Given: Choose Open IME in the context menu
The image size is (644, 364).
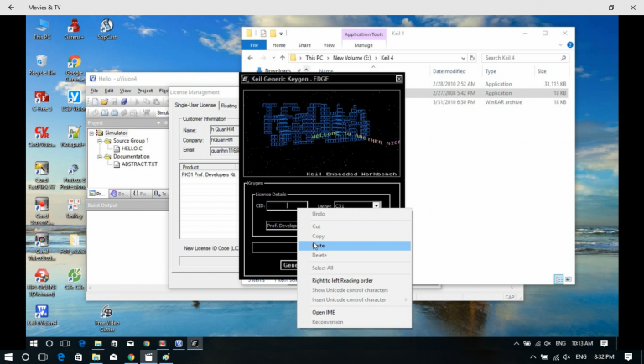Looking at the screenshot, I should click(x=324, y=312).
